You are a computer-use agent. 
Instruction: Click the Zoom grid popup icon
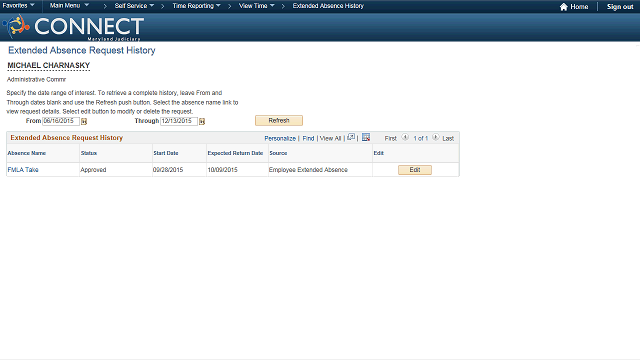351,138
